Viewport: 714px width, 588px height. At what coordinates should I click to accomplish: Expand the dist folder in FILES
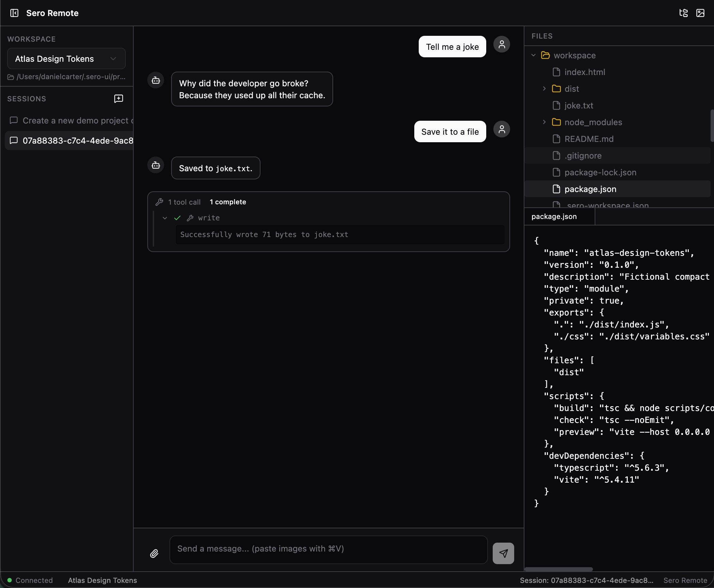pyautogui.click(x=544, y=88)
